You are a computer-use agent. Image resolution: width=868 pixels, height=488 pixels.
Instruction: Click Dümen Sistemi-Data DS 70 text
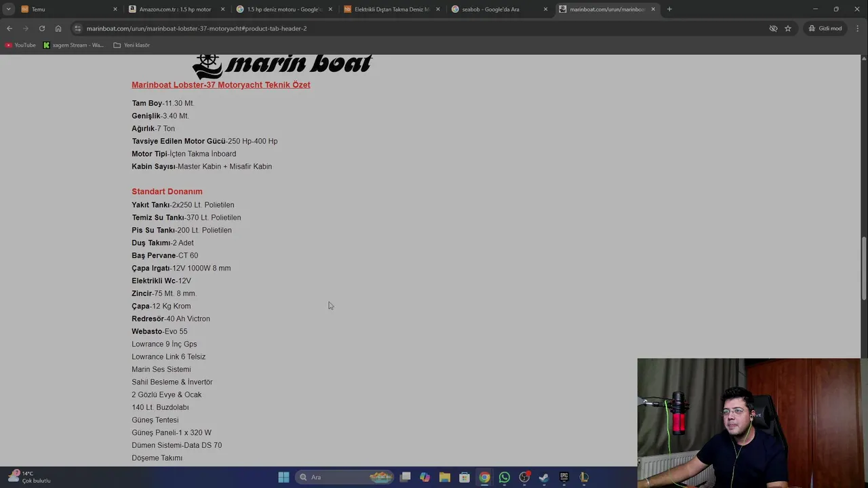point(177,445)
